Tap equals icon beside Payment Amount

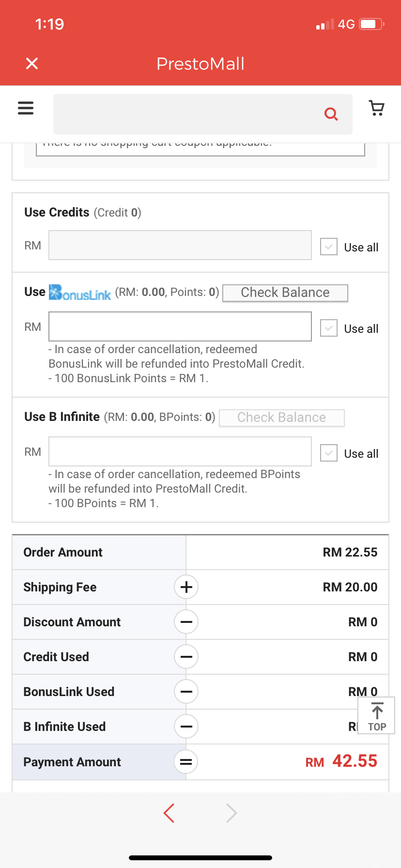click(x=186, y=762)
